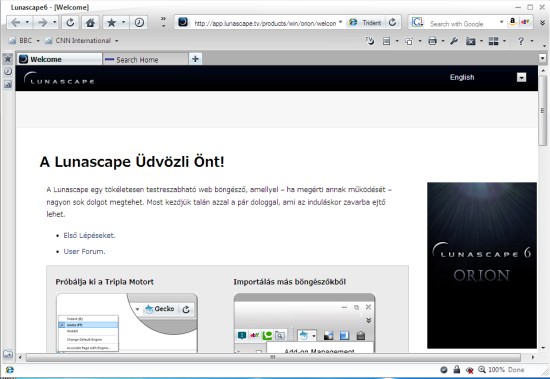Click the Add-on Management import thumbnail

pyautogui.click(x=304, y=323)
